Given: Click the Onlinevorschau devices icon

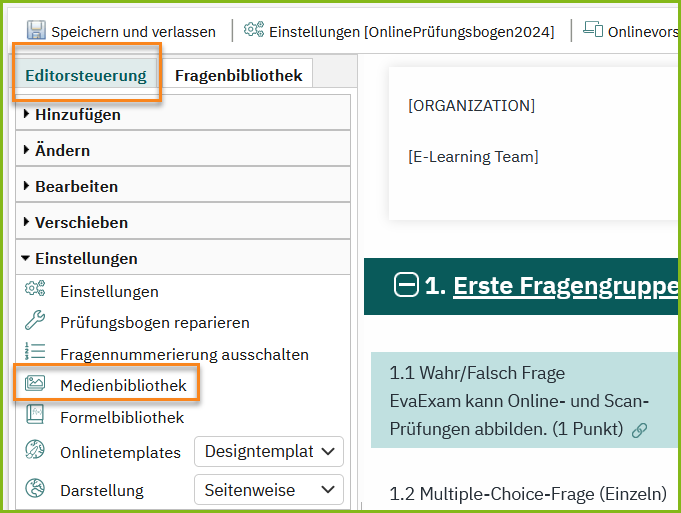Looking at the screenshot, I should 593,30.
